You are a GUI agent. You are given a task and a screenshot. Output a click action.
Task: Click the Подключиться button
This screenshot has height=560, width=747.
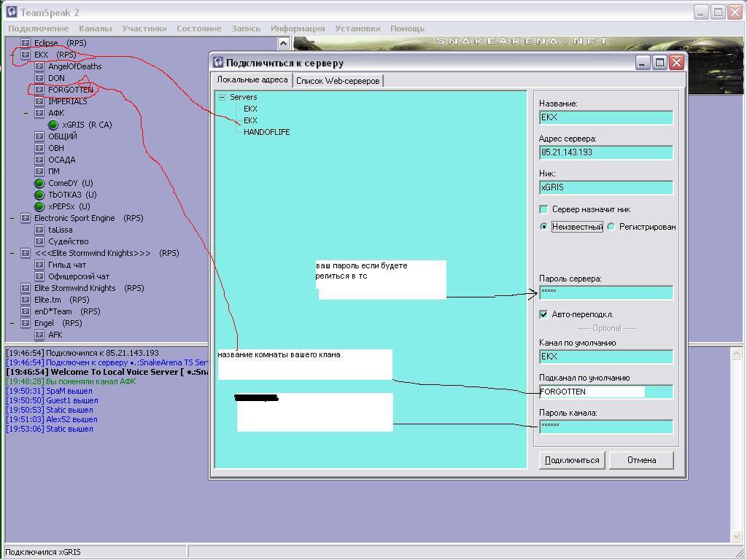click(x=572, y=460)
